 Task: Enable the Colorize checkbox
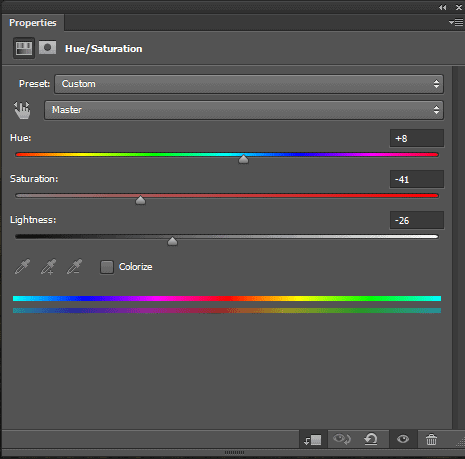(107, 267)
